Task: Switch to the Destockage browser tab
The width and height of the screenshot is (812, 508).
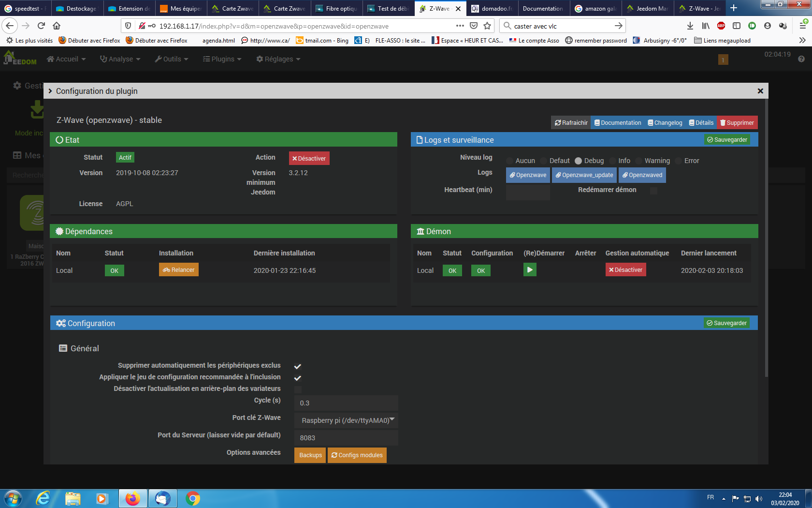Action: (77, 8)
